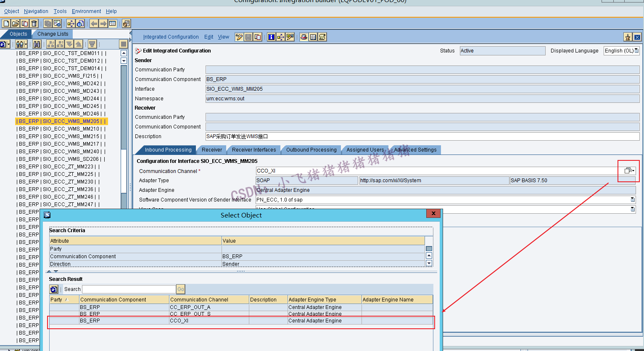Click the Back arrow in main toolbar
The width and height of the screenshot is (644, 351).
pos(94,24)
